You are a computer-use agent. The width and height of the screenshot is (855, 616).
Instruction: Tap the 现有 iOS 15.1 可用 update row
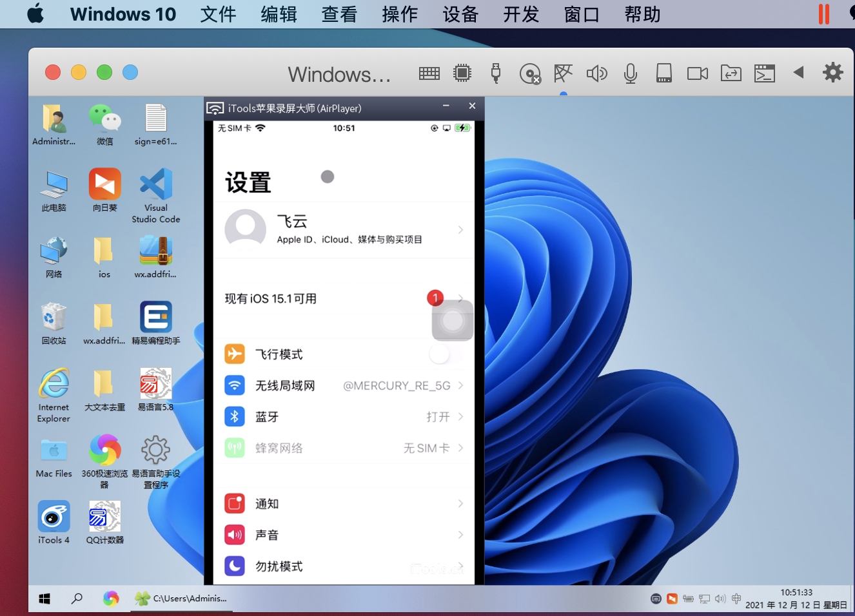[x=322, y=298]
